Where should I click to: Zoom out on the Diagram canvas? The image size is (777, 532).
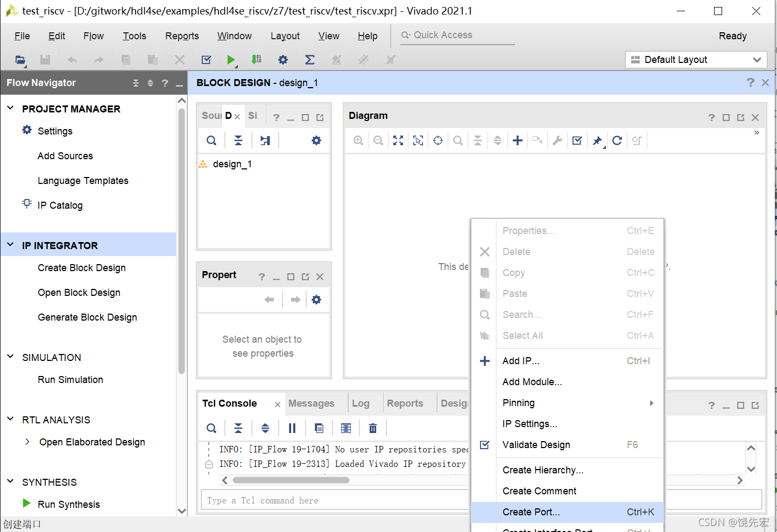tap(378, 140)
